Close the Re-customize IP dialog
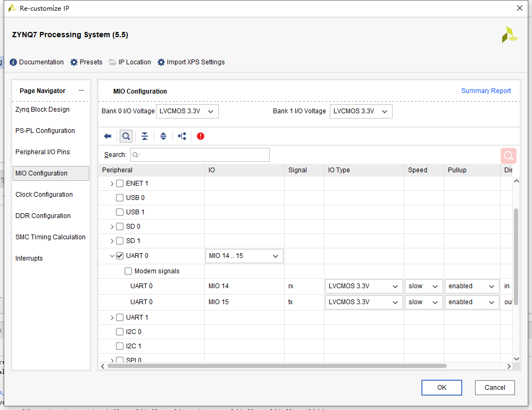This screenshot has width=532, height=410. (x=519, y=8)
